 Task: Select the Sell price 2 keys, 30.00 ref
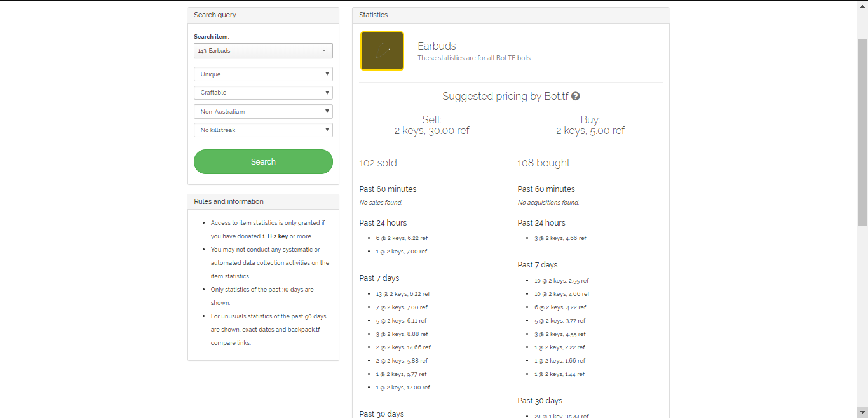tap(431, 130)
